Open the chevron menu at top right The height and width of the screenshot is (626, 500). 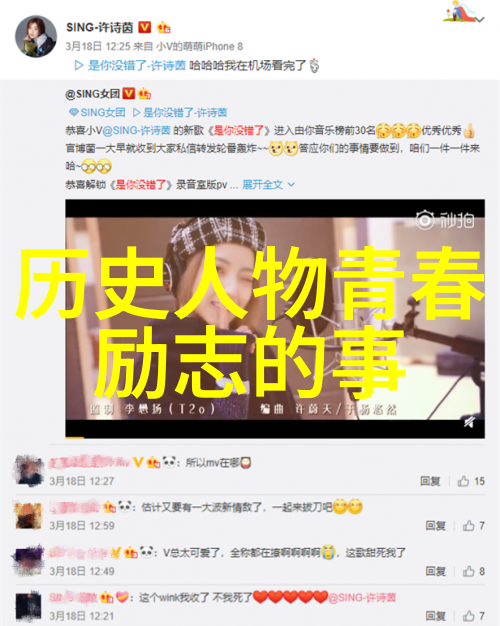[480, 19]
